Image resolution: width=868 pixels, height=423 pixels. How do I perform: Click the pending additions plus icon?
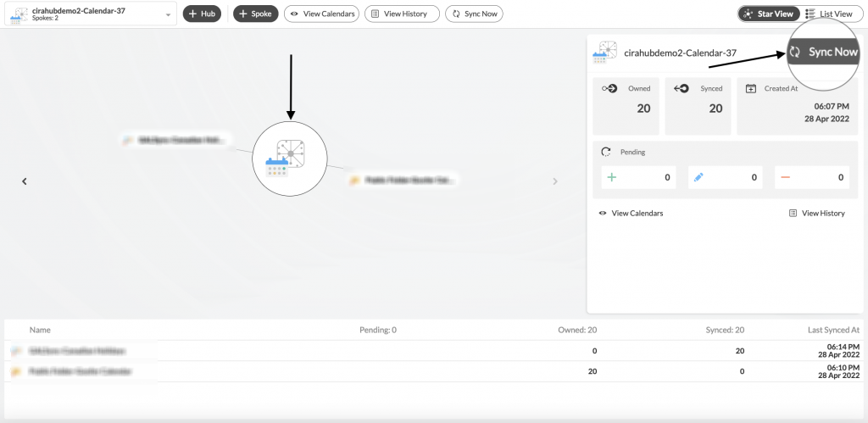pos(612,177)
